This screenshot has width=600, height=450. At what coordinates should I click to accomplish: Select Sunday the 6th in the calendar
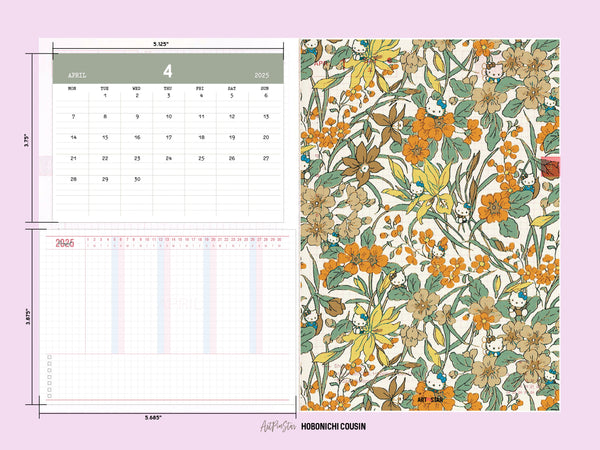(265, 96)
